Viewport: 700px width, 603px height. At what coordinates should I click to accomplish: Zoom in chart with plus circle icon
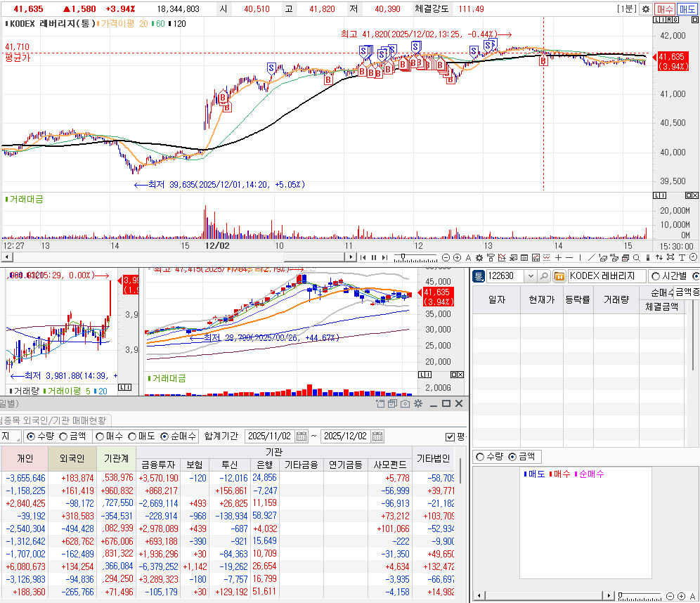pos(457,257)
